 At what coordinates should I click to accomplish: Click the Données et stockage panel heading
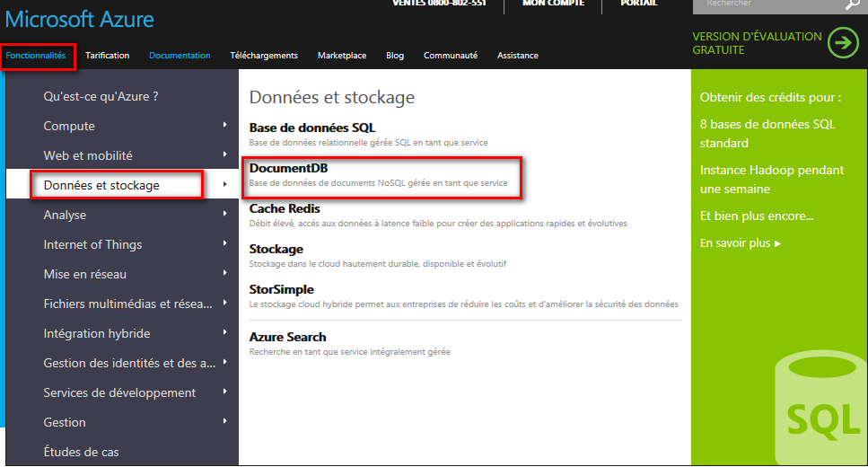pos(331,98)
